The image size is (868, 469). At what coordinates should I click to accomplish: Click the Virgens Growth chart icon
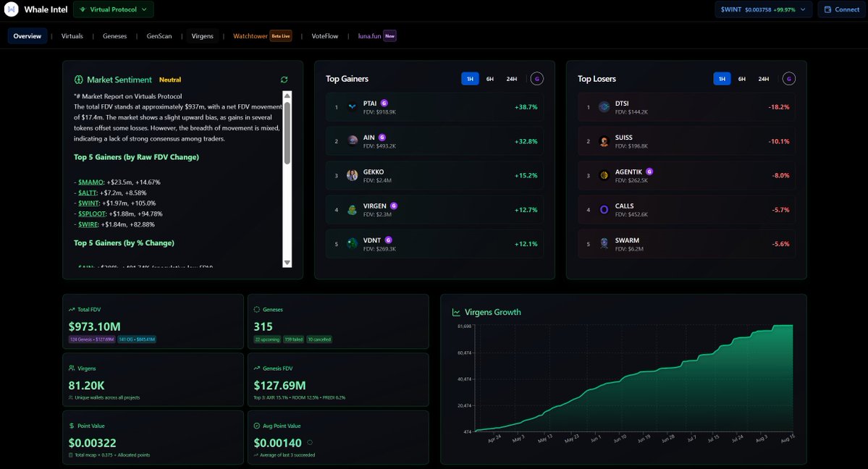(x=456, y=312)
